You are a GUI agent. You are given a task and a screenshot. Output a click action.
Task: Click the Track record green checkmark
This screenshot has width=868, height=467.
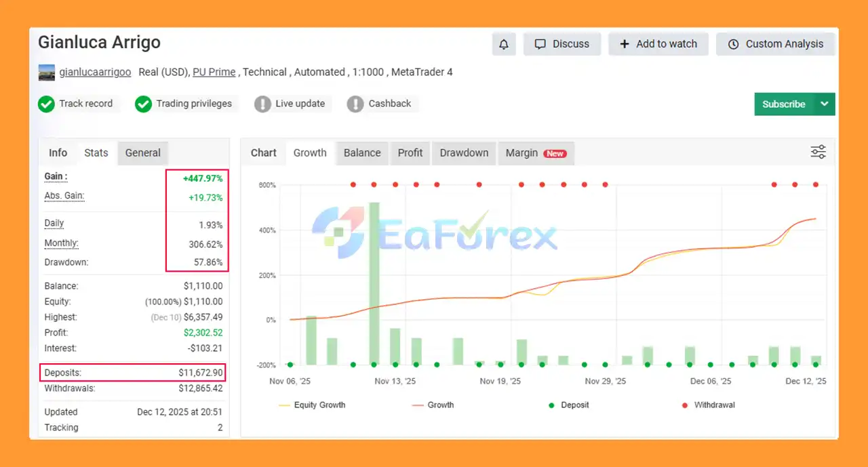point(46,104)
